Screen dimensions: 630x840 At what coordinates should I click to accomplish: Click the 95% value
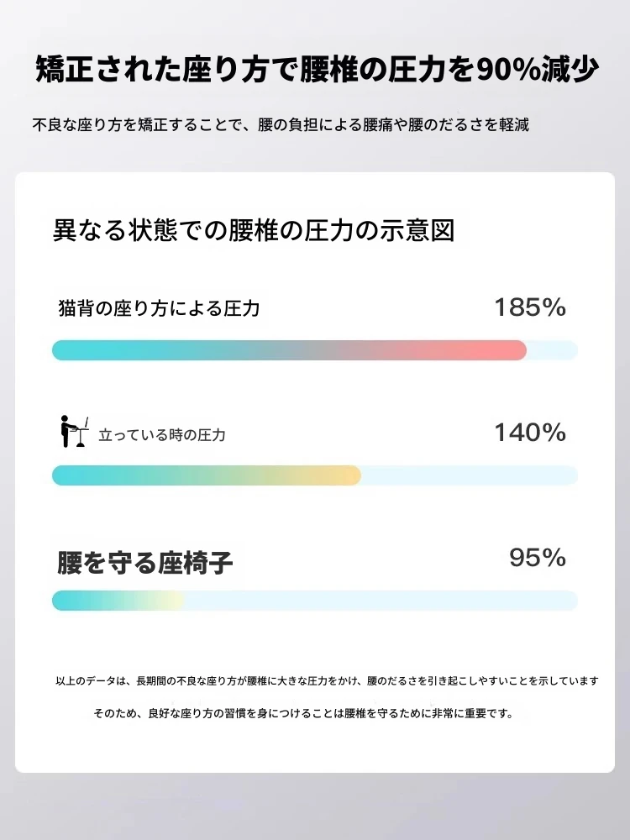tap(538, 558)
